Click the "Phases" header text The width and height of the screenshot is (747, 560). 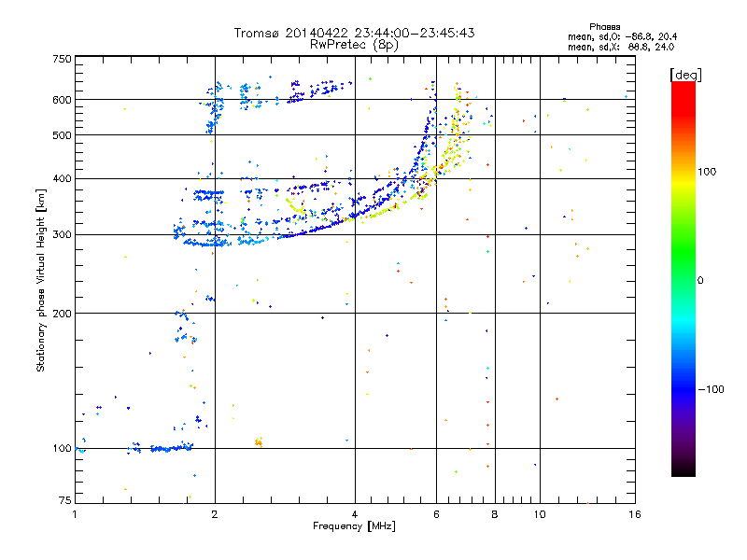(604, 27)
